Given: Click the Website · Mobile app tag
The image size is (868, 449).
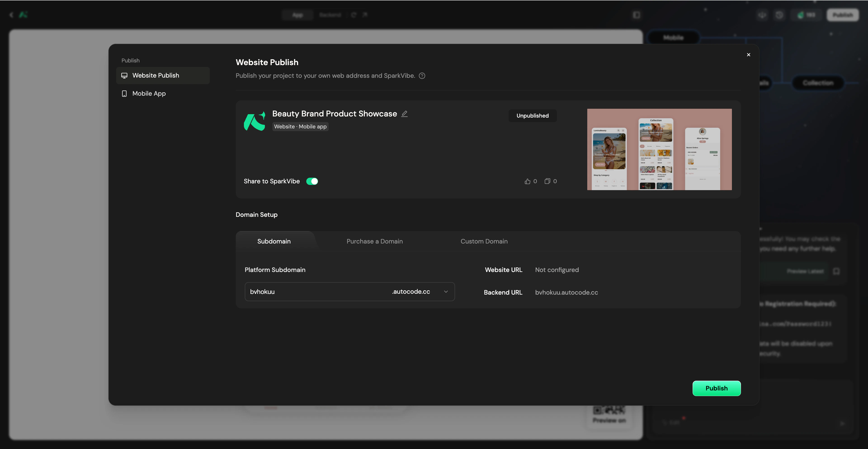Looking at the screenshot, I should tap(300, 127).
